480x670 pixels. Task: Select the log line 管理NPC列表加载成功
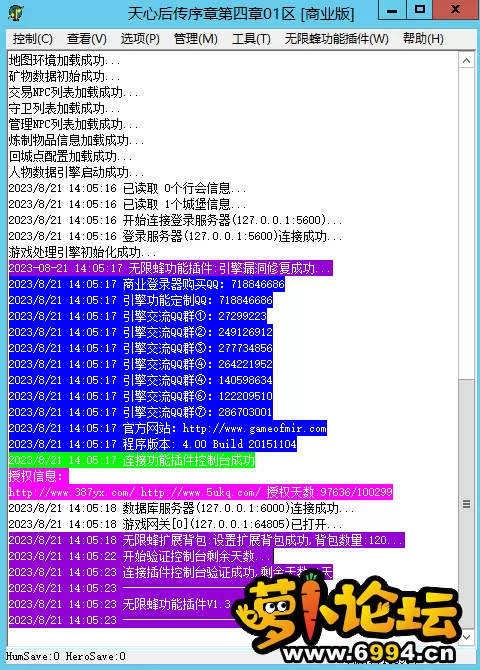tap(73, 124)
